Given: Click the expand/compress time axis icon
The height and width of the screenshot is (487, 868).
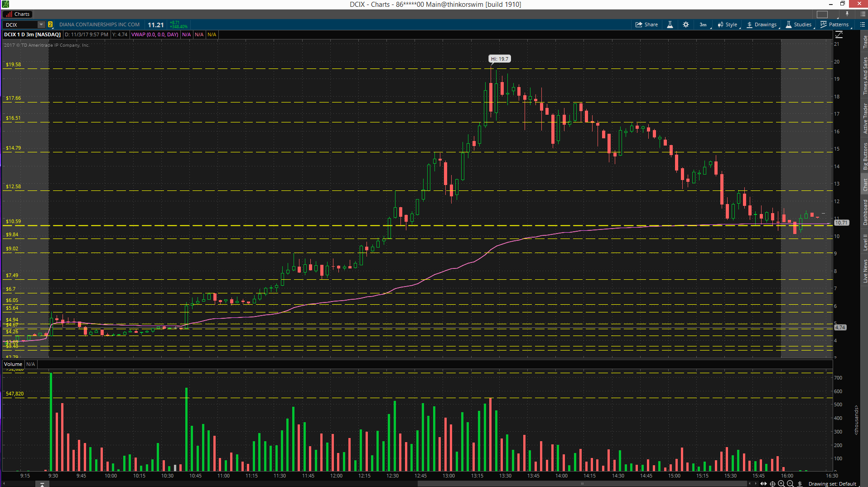Looking at the screenshot, I should pos(763,483).
